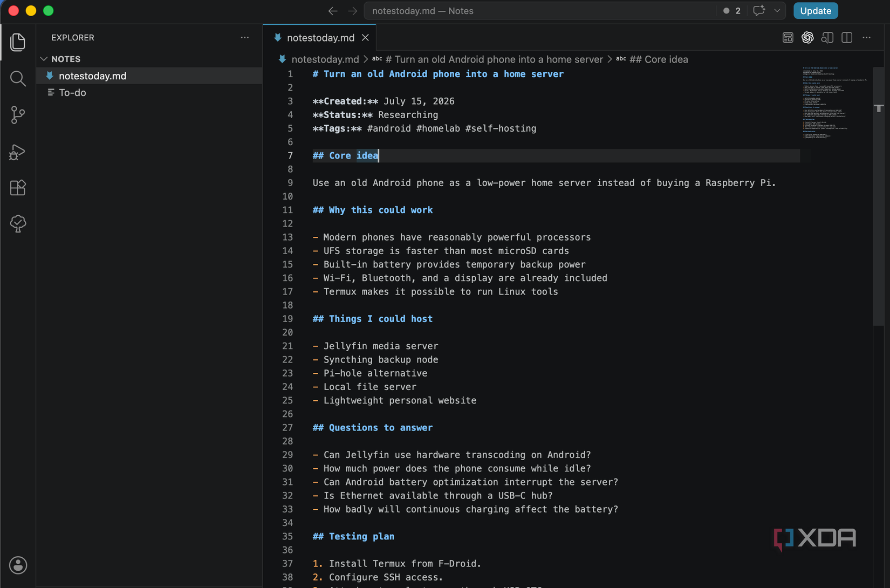
Task: Click line number 9 in the gutter
Action: coord(290,183)
